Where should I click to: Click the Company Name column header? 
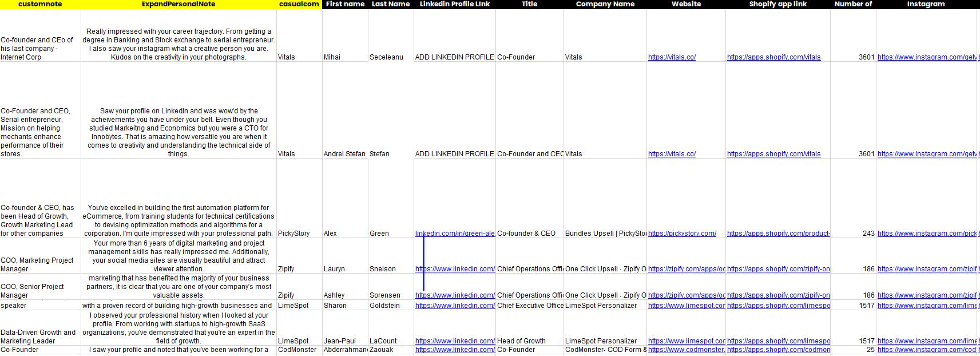point(605,4)
